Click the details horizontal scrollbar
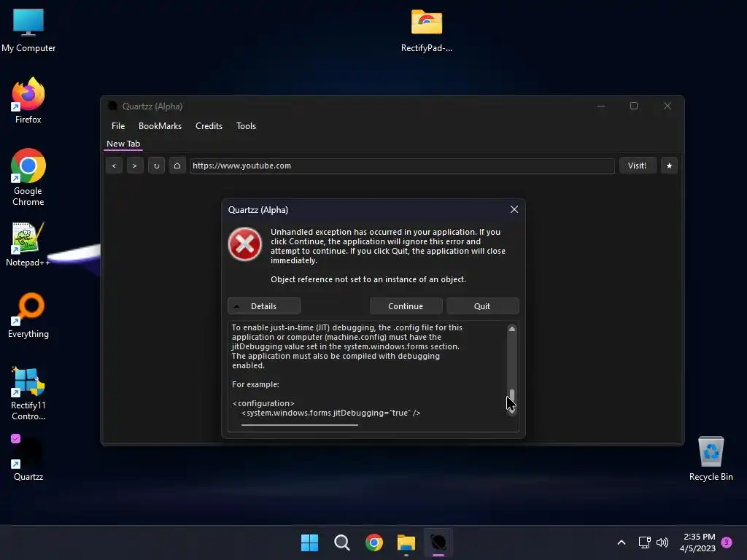 coord(300,425)
